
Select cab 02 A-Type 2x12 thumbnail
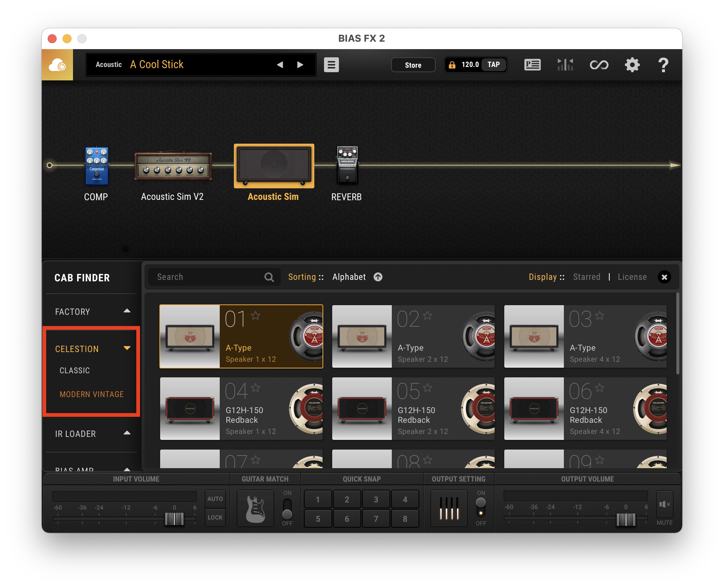click(362, 336)
